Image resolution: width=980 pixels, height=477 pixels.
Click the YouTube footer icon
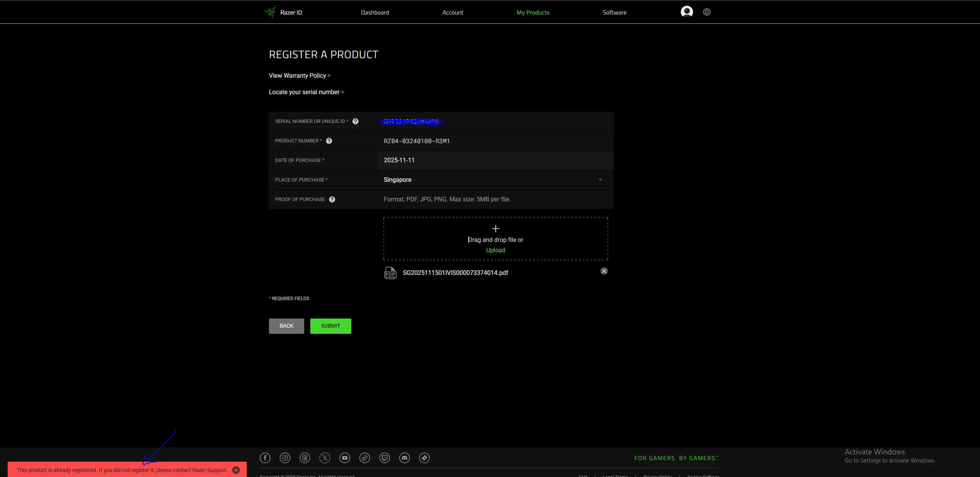coord(345,458)
